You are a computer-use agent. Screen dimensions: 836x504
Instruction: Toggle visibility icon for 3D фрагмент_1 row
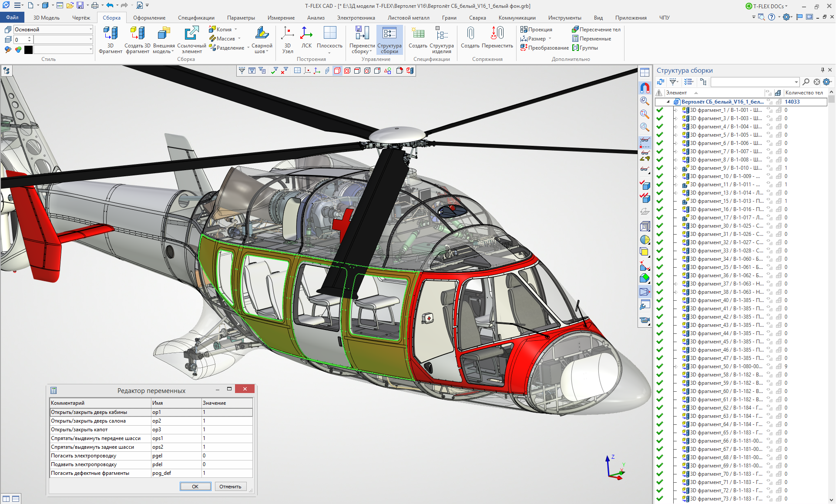[x=769, y=110]
